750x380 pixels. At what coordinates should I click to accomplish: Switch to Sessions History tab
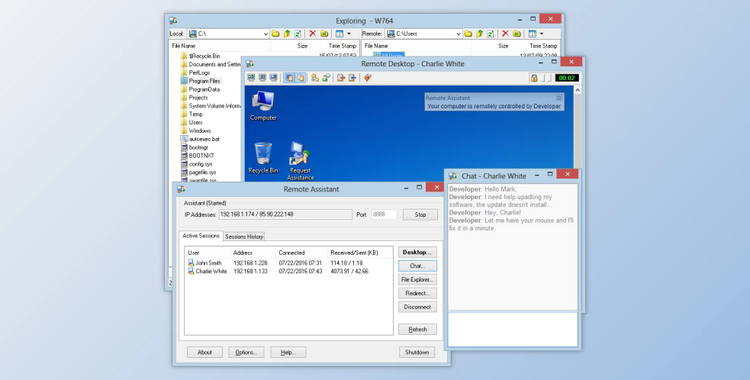(x=244, y=236)
